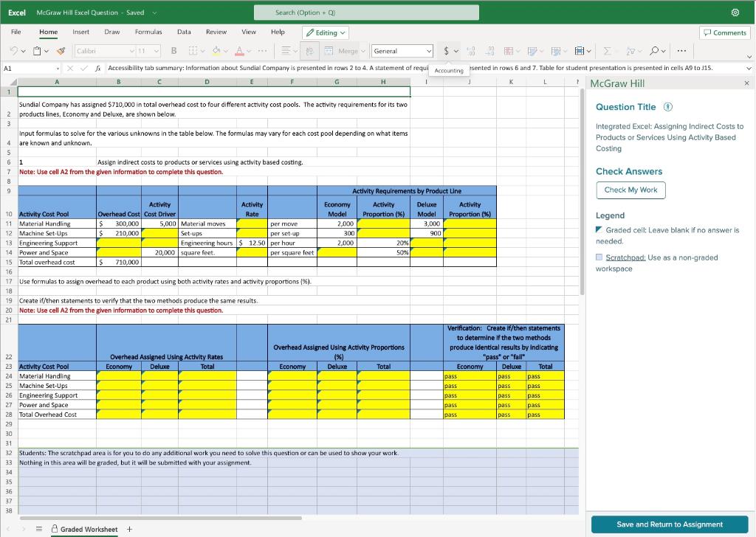This screenshot has width=756, height=537.
Task: Click the Check My Work button
Action: click(x=630, y=190)
